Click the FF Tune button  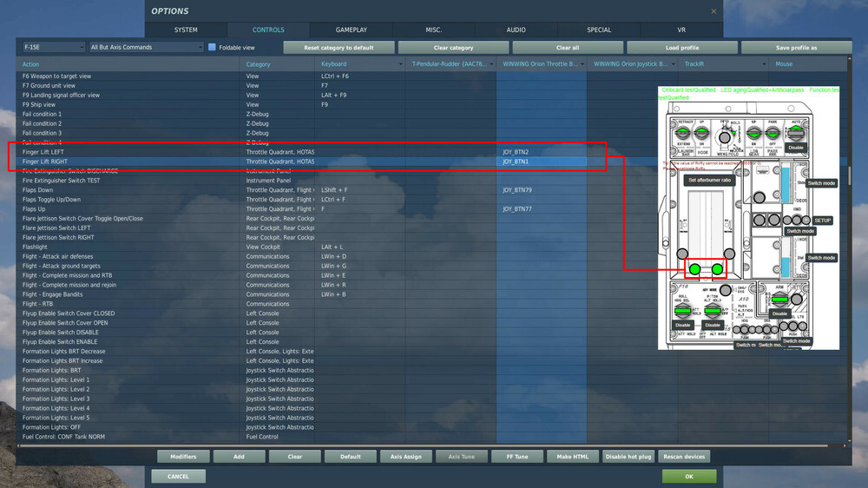pos(517,457)
